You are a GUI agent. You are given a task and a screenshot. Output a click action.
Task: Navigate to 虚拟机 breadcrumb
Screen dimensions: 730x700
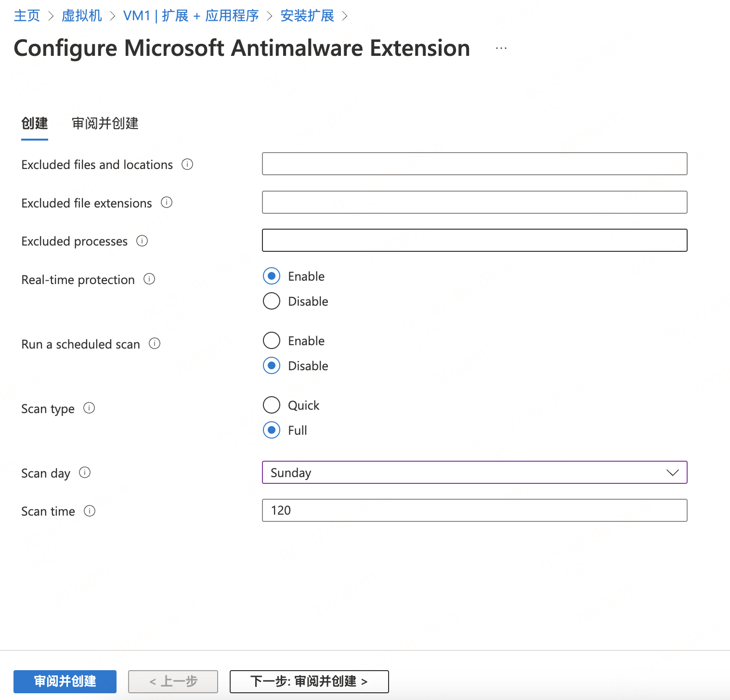click(x=82, y=16)
